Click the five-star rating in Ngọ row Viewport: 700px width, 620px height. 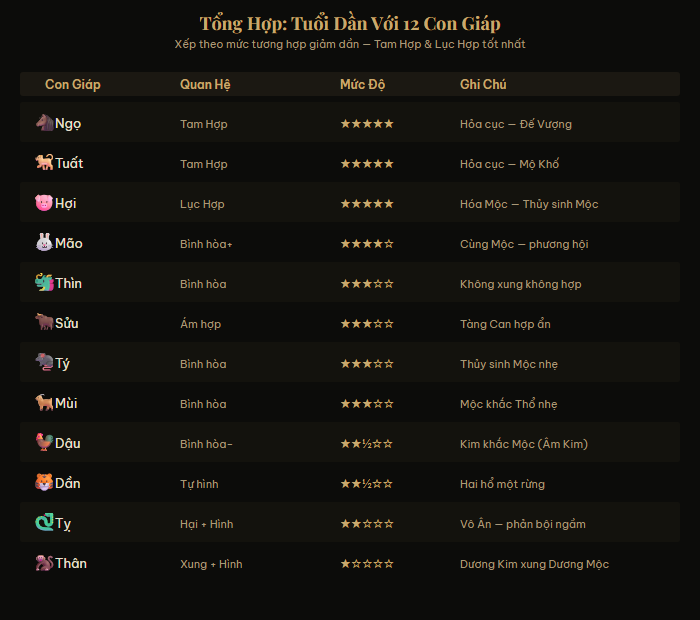coord(367,124)
